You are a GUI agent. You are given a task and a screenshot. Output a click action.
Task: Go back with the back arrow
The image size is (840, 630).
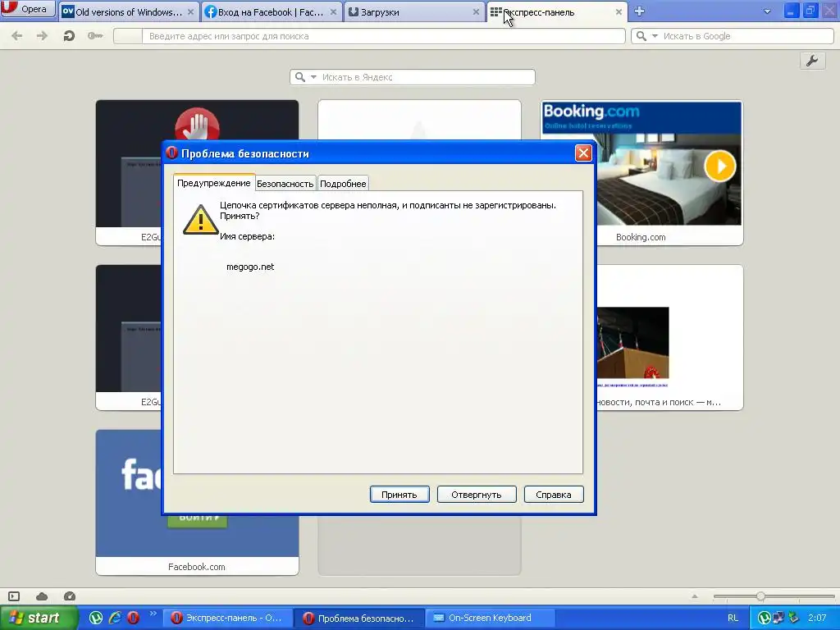tap(17, 36)
